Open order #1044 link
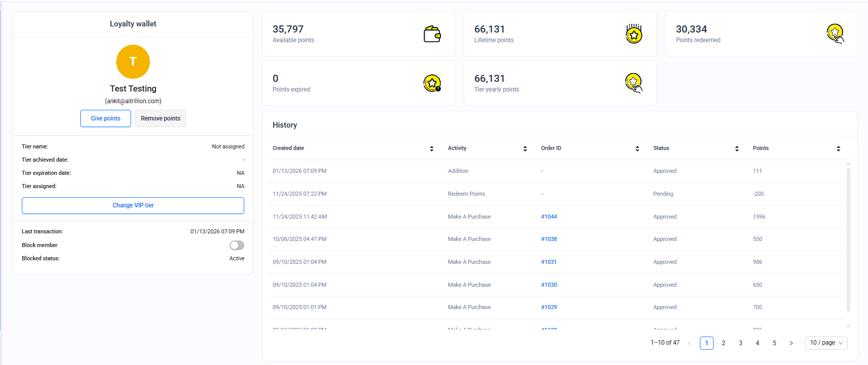 pos(549,217)
